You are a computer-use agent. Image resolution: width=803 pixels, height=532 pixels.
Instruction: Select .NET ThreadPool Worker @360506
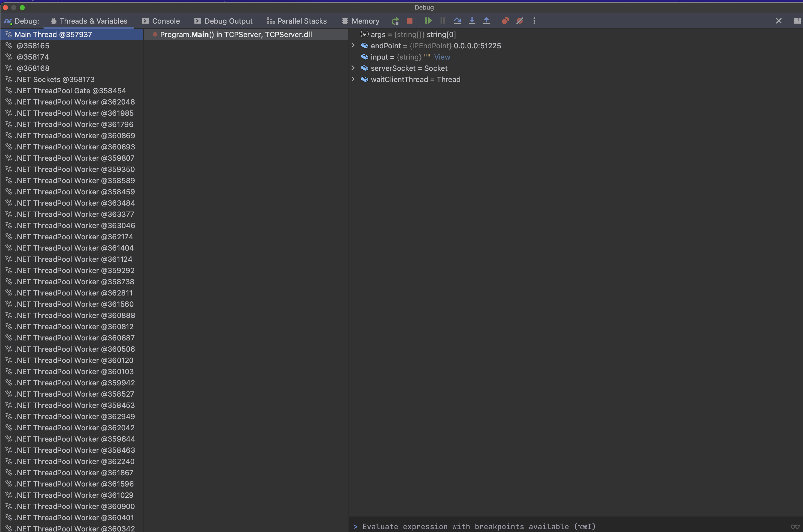72,349
